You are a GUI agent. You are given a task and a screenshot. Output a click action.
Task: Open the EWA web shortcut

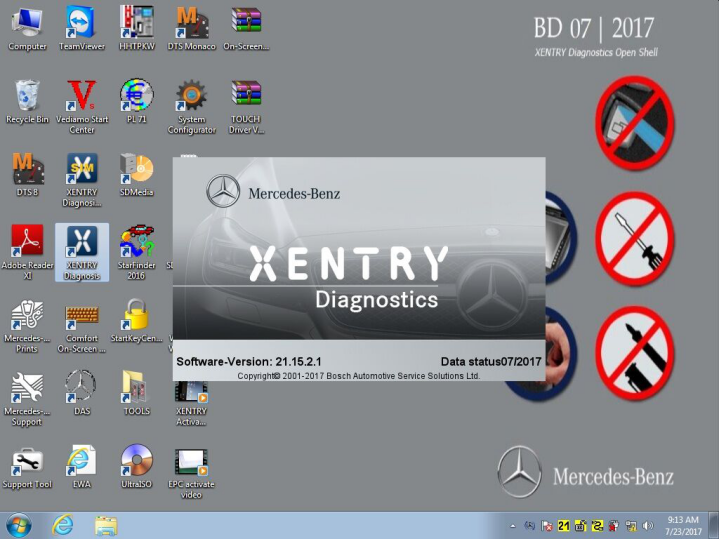coord(82,467)
